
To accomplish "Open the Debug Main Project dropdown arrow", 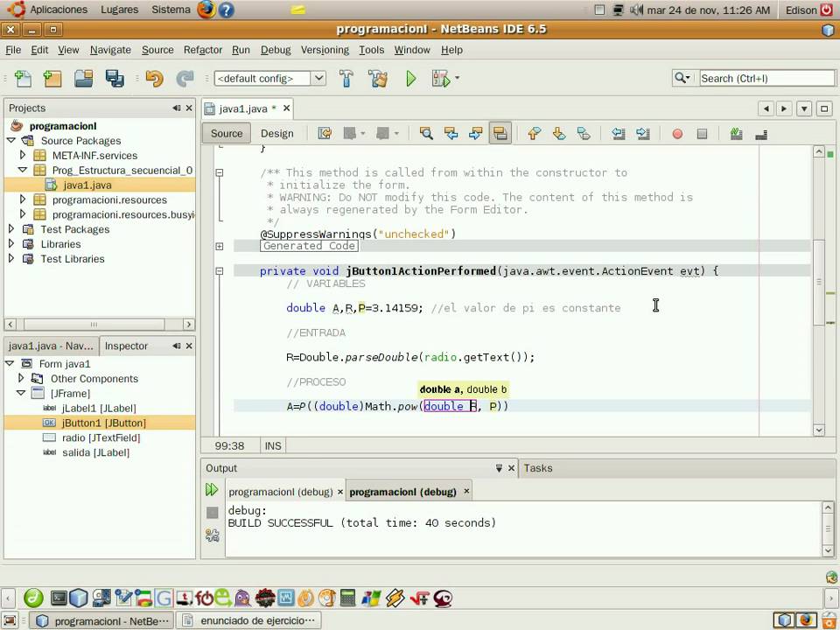I will [457, 78].
